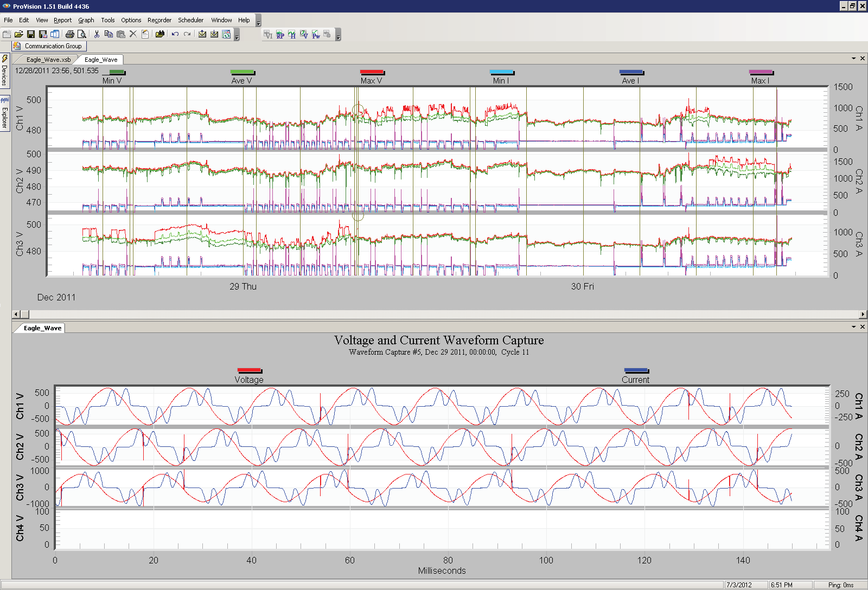This screenshot has height=590, width=868.
Task: Open print preview
Action: pos(81,34)
